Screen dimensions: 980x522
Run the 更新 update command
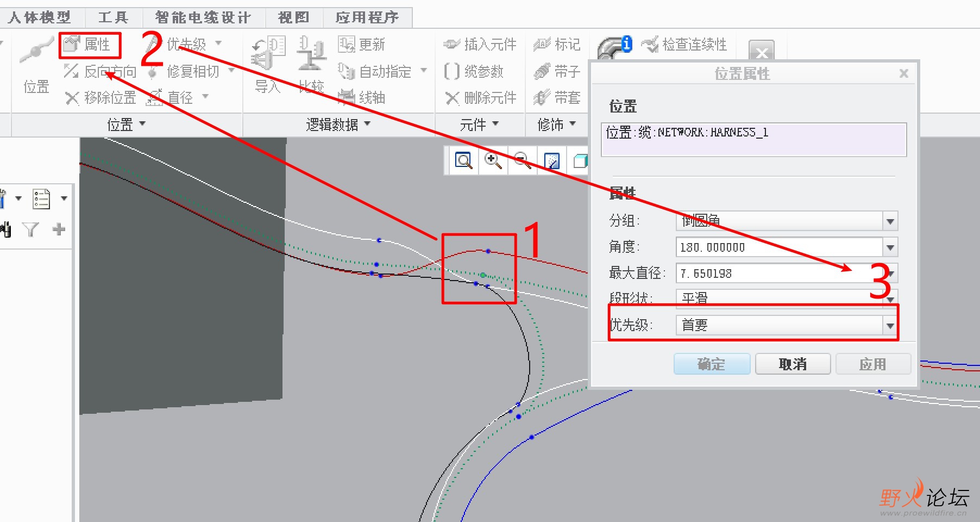pos(362,45)
